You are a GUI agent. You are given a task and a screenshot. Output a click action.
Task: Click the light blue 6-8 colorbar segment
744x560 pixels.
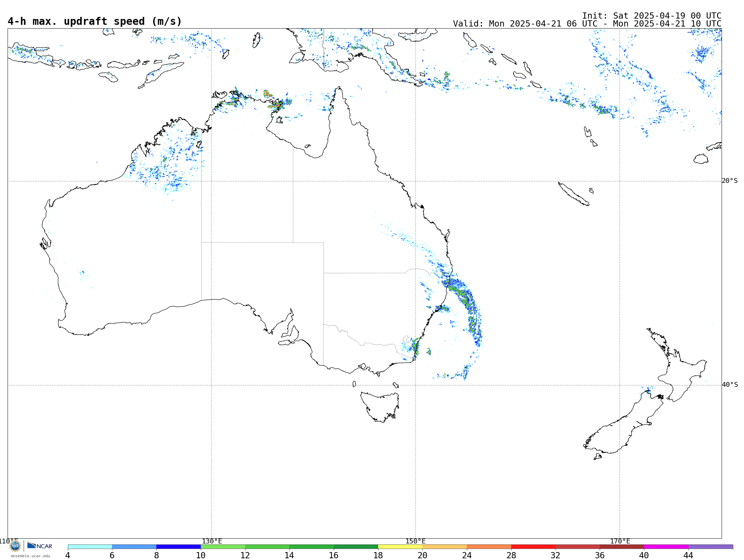[x=134, y=547]
